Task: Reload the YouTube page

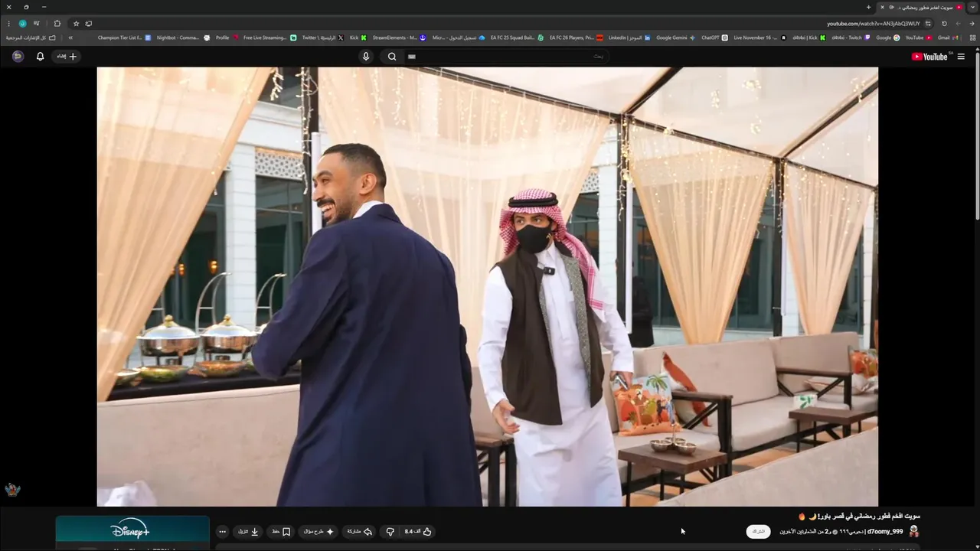Action: click(x=944, y=24)
